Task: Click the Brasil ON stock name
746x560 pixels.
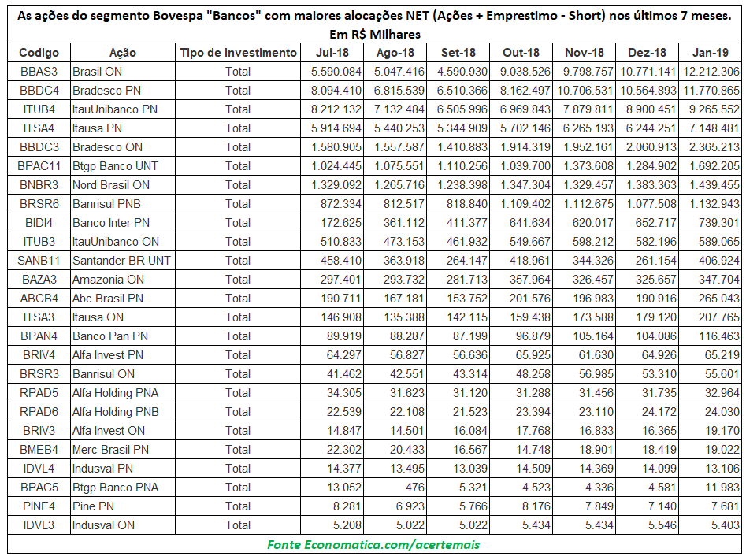Action: tap(123, 72)
